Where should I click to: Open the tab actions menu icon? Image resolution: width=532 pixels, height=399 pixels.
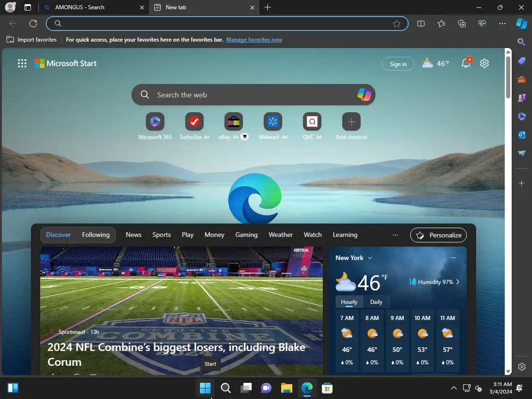(x=28, y=7)
